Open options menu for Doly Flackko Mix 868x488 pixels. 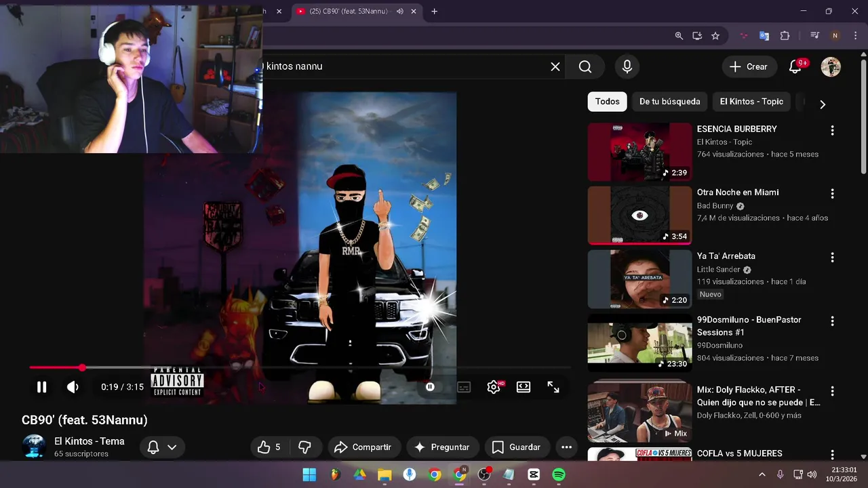coord(832,392)
